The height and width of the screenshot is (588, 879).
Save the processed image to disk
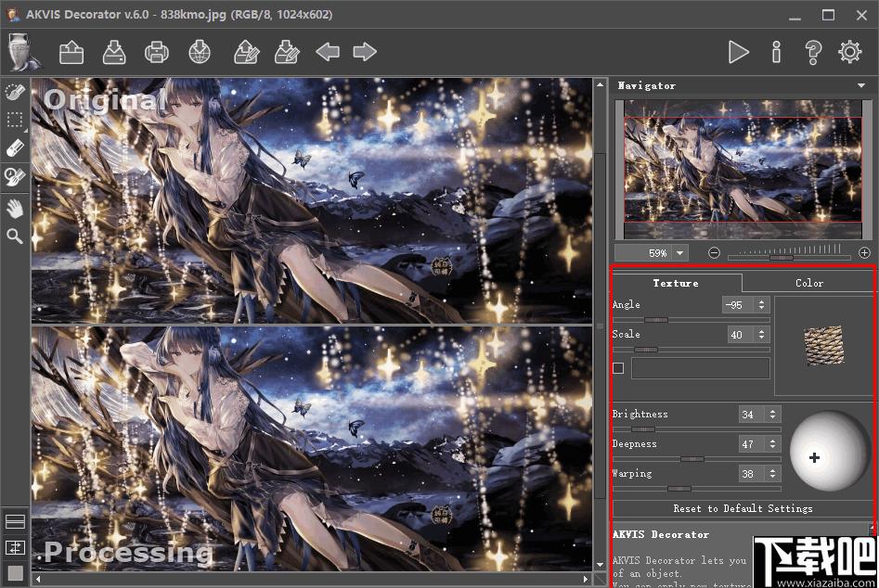(x=114, y=52)
